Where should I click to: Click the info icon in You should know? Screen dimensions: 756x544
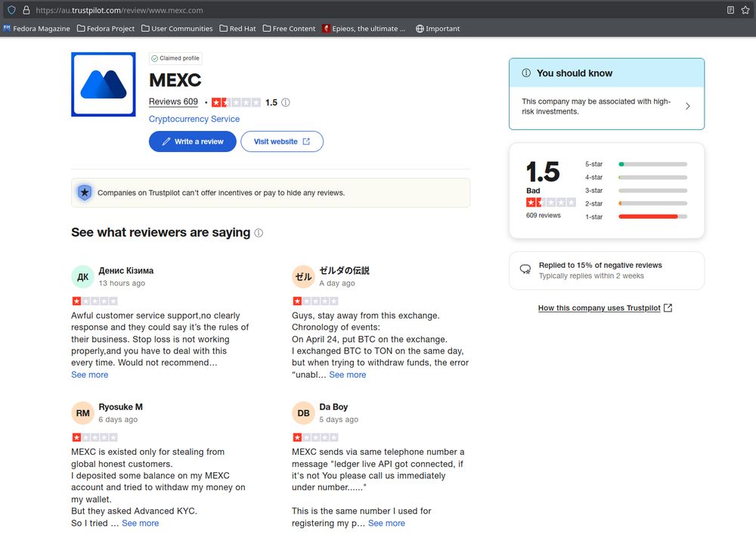526,73
